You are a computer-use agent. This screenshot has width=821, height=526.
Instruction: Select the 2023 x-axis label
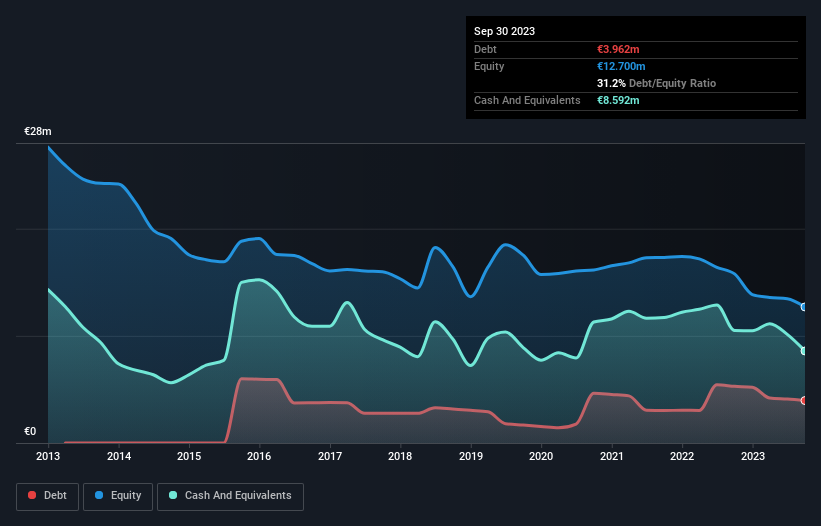pos(753,456)
